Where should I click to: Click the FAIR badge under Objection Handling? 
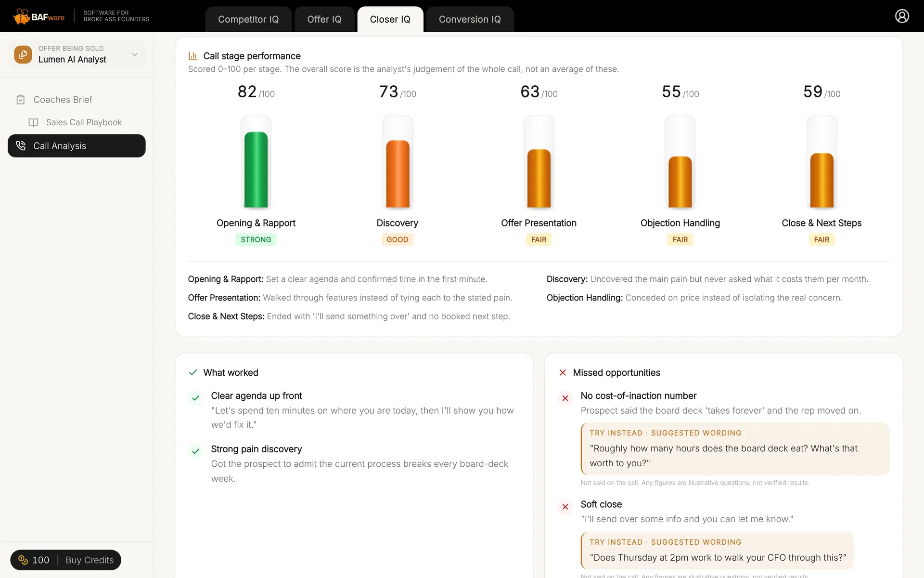click(680, 239)
